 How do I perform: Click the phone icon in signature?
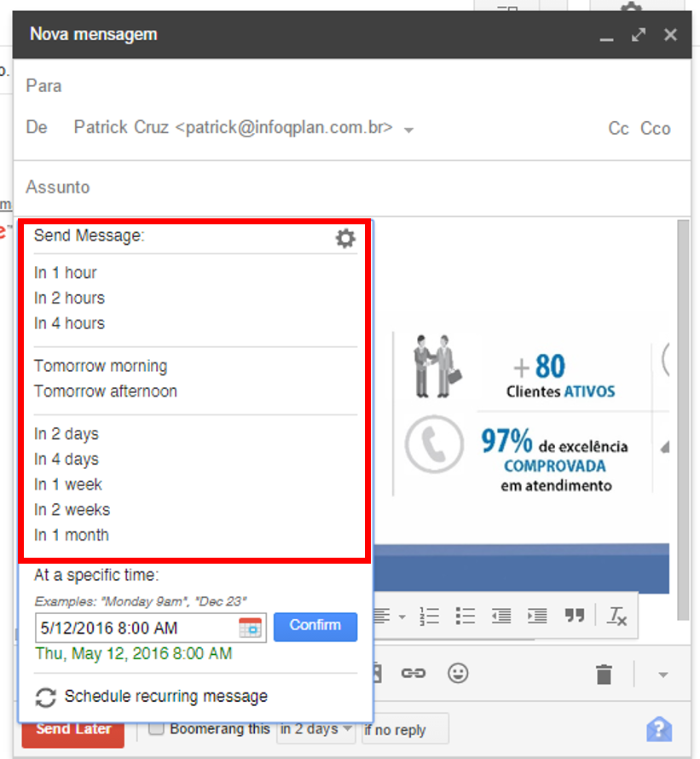pos(434,443)
